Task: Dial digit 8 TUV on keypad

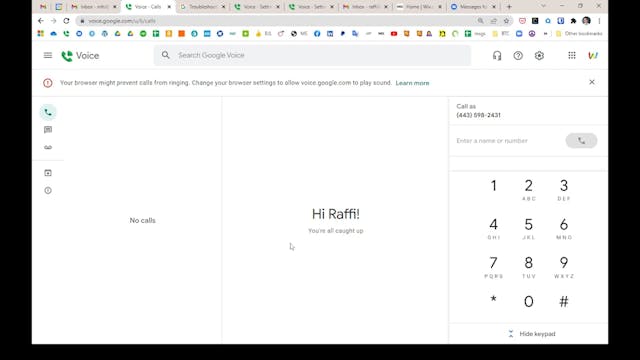Action: click(529, 267)
